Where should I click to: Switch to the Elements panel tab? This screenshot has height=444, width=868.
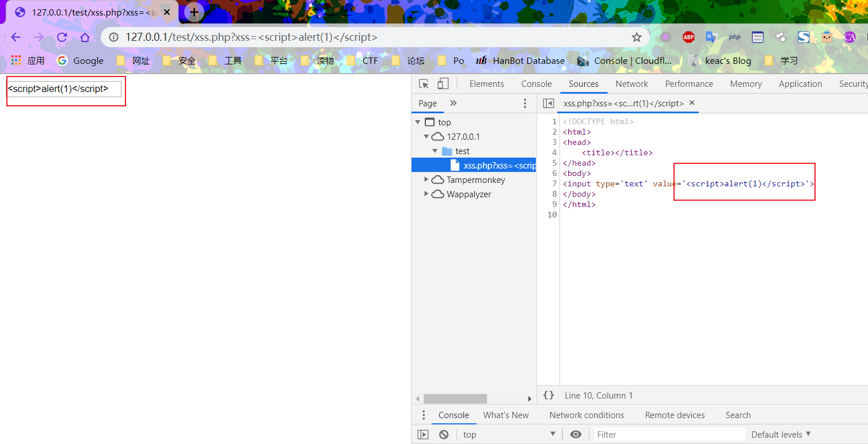click(486, 84)
